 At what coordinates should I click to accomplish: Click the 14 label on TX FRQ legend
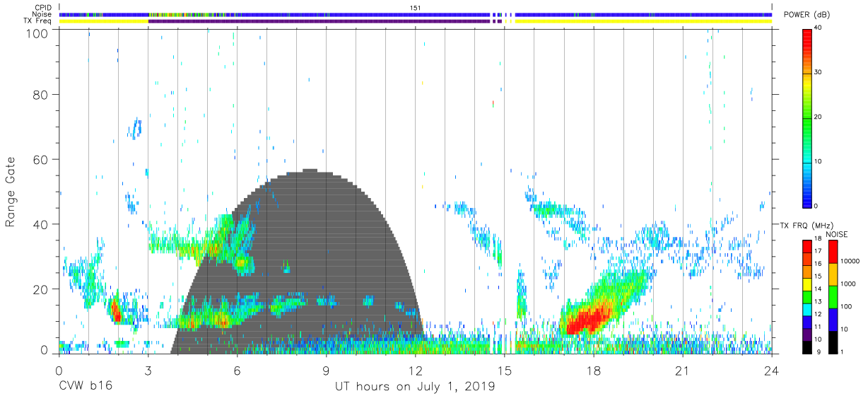(817, 289)
